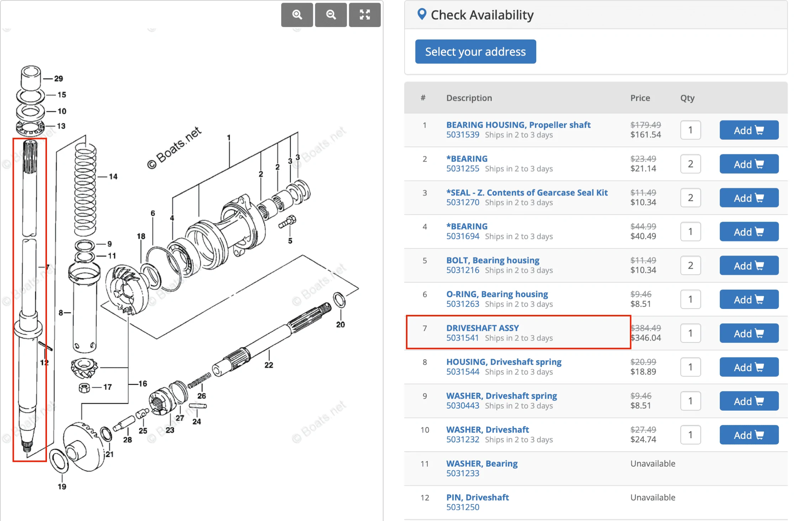Open the PIN, Driveshaft product link
Screen dimensions: 812x521
[478, 497]
